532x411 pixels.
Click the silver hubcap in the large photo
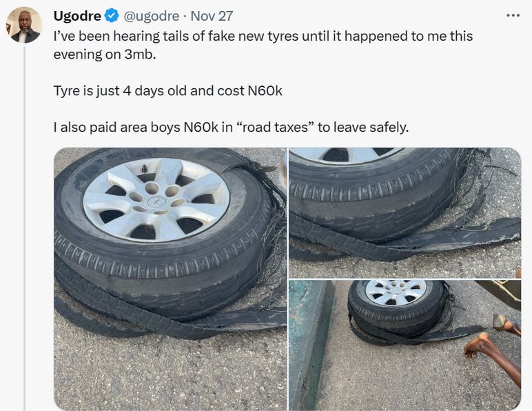point(156,200)
